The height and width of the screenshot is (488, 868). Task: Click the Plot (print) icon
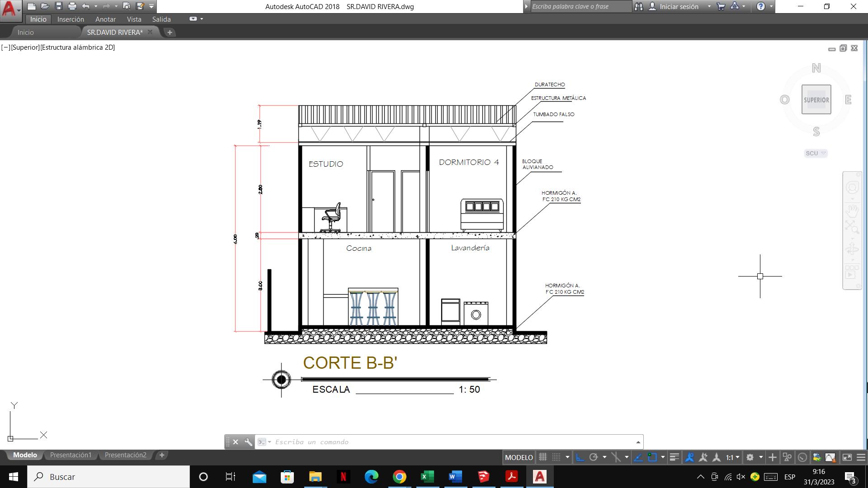click(x=72, y=6)
